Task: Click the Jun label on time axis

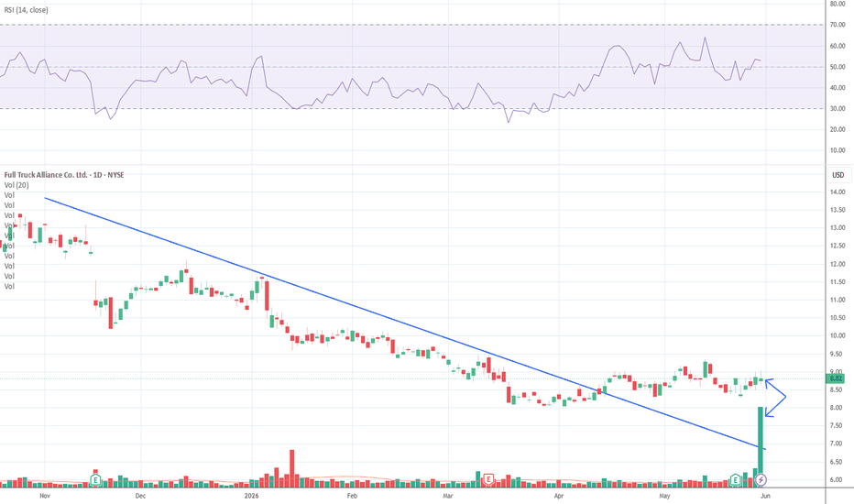Action: point(765,496)
